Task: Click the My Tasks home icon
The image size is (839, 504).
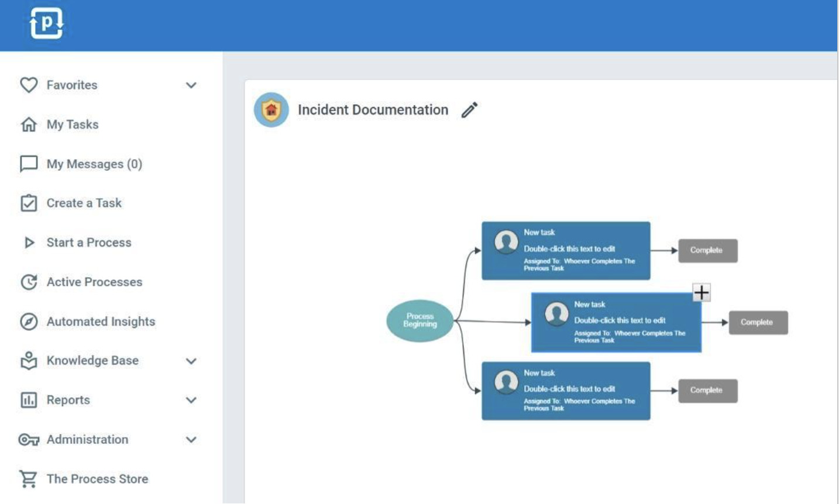Action: (29, 125)
